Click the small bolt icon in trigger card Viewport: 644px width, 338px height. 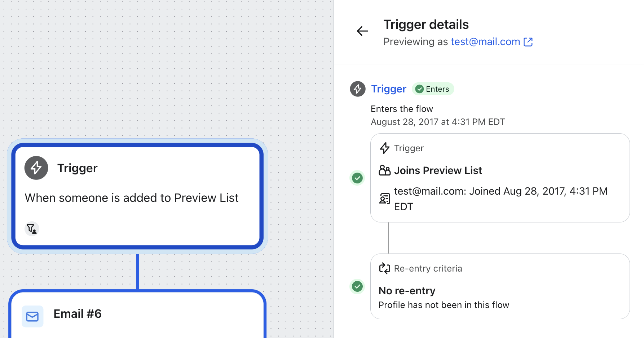coord(384,148)
